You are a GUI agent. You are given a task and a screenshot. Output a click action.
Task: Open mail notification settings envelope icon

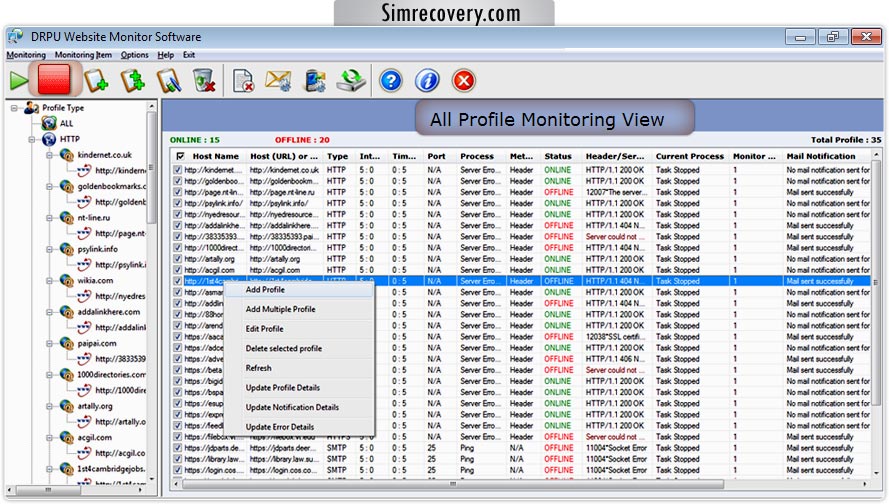pyautogui.click(x=278, y=81)
